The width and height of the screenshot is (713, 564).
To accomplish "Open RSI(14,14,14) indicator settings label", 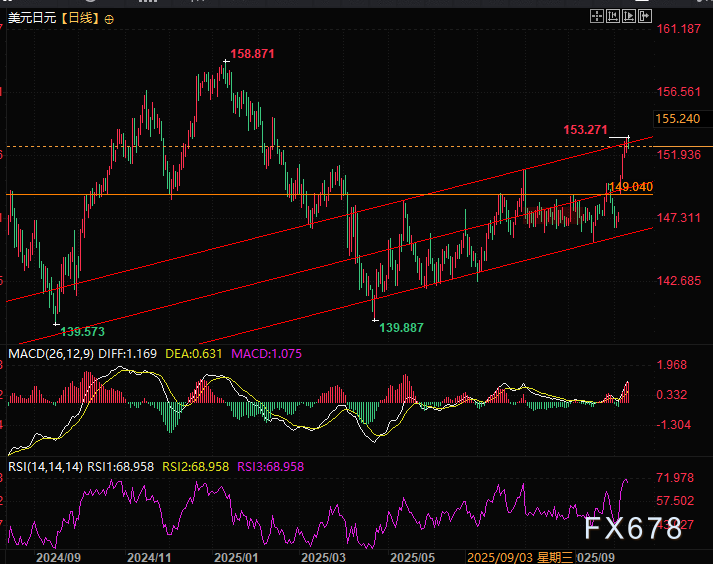I will click(x=44, y=466).
